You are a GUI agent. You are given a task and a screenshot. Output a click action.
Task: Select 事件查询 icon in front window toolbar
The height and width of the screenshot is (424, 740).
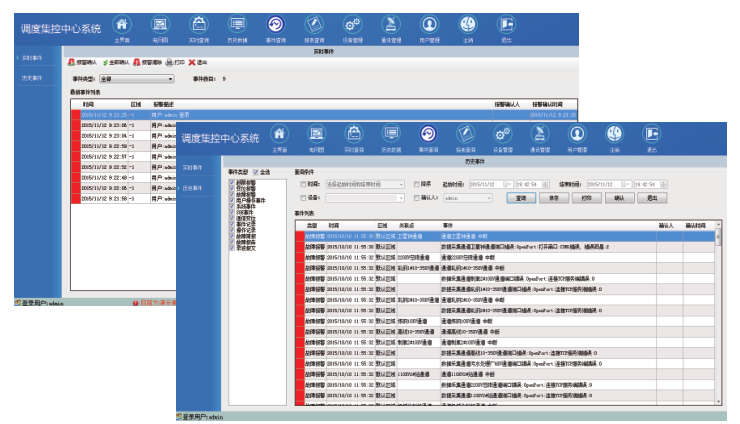point(427,134)
